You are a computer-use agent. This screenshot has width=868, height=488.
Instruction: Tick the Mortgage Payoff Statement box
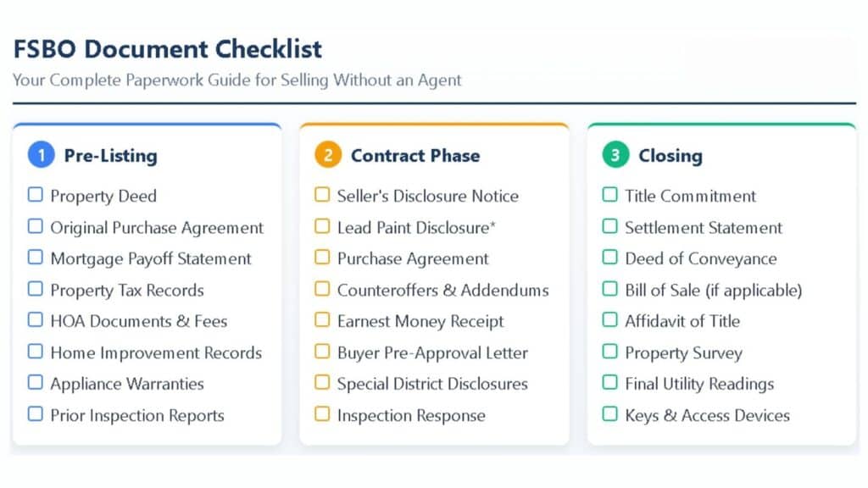point(36,258)
